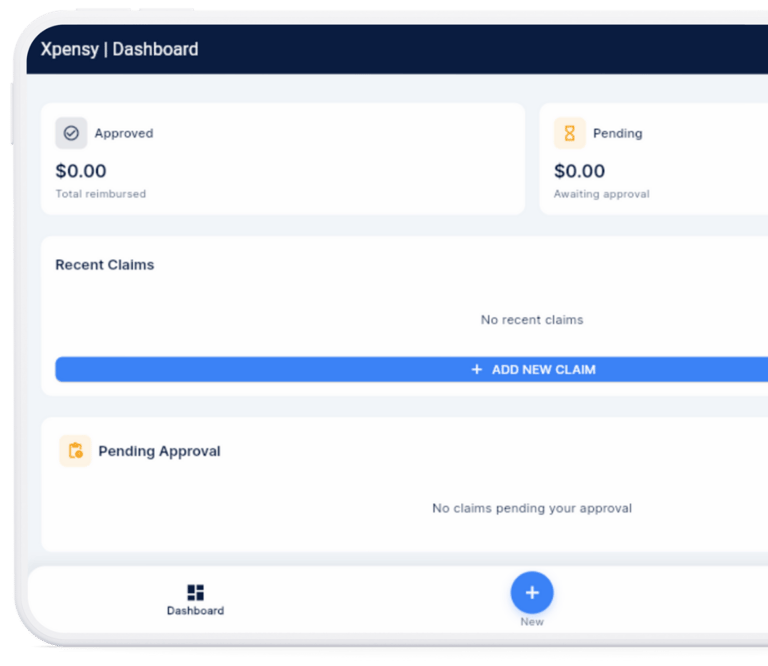Click the Xpensy | Dashboard title
Viewport: 768px width, 666px height.
[120, 49]
